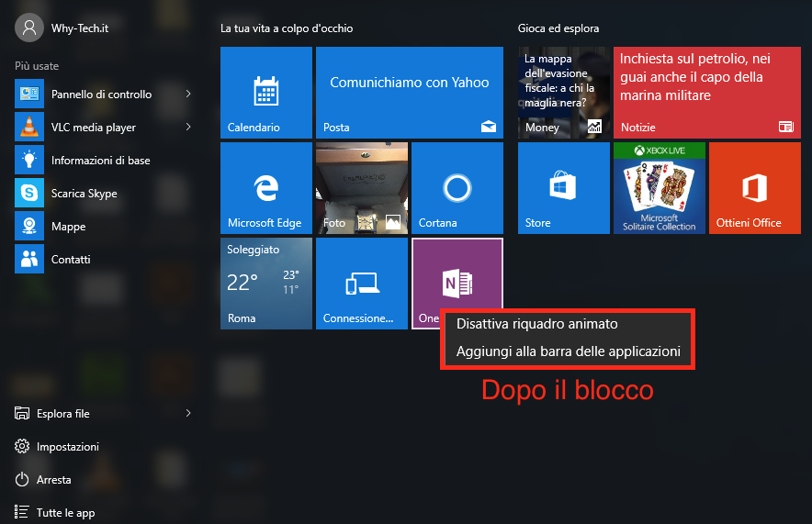
Task: Click the Why-Tech.it user name
Action: (x=80, y=28)
